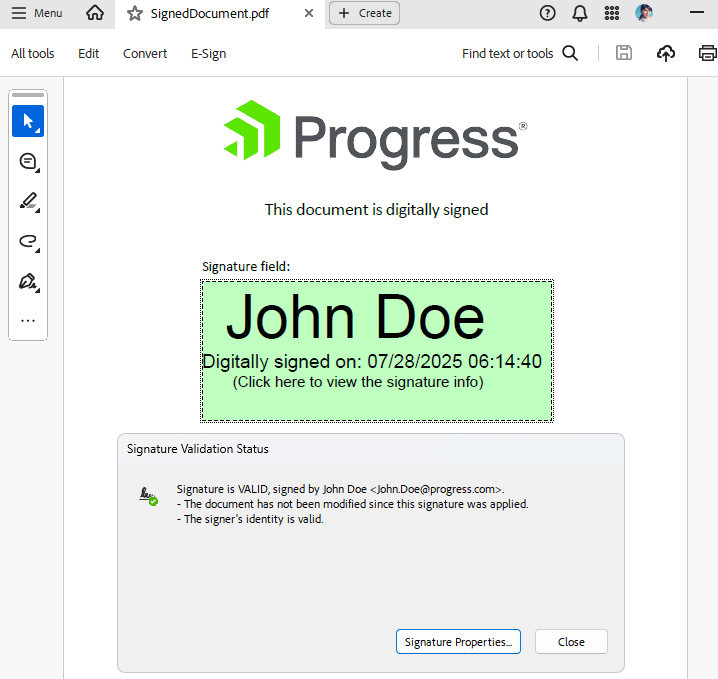Click the Progress logo in document
Viewport: 718px width, 679px height.
pyautogui.click(x=375, y=134)
